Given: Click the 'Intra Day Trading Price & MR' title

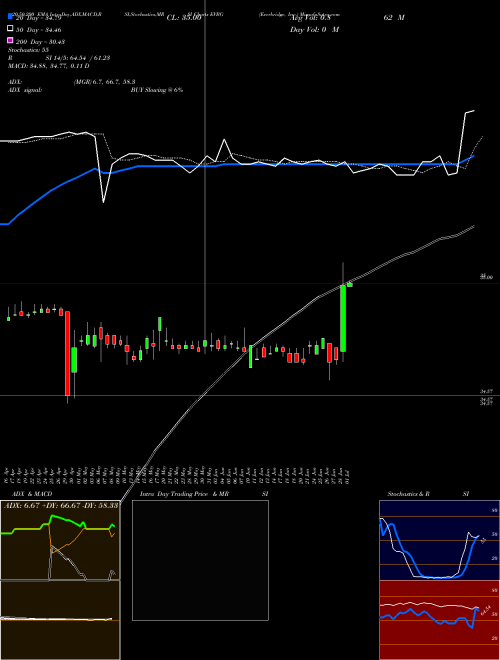Looking at the screenshot, I should (x=184, y=494).
